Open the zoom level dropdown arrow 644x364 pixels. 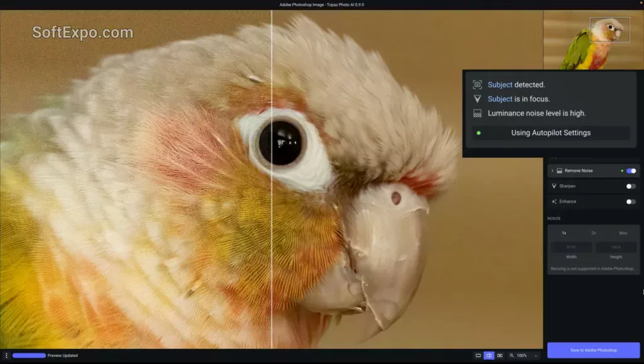coord(536,356)
